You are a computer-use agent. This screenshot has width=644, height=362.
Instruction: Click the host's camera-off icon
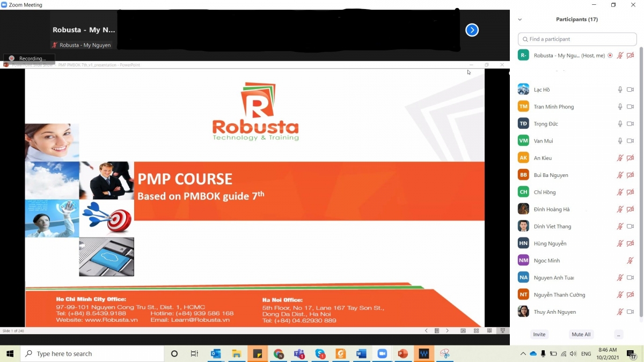[x=631, y=55]
